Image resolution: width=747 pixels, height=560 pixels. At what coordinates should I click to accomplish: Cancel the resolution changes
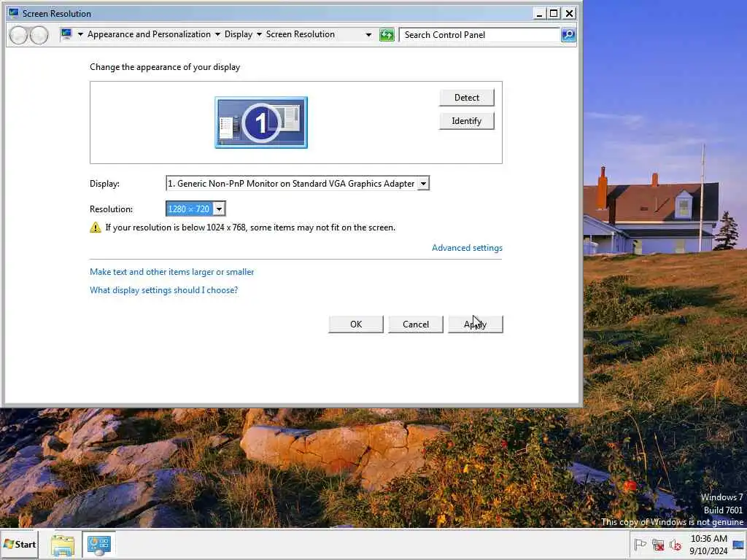[415, 324]
